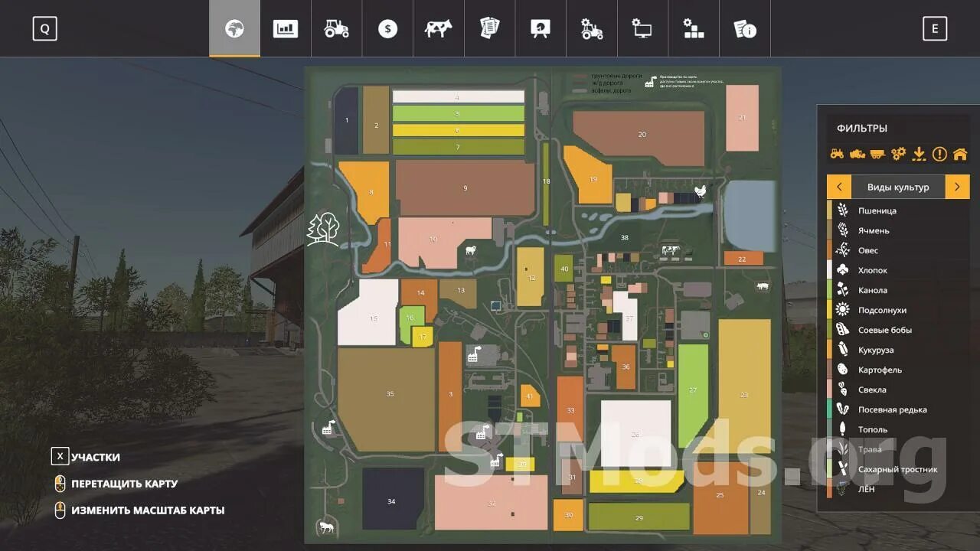Toggle the house farm buildings filter
Viewport: 980px width, 551px height.
click(960, 154)
